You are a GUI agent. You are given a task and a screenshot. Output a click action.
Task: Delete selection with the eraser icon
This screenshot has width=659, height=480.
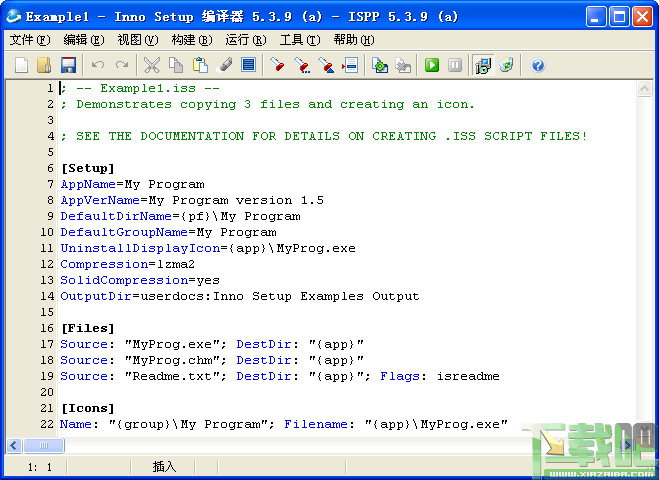[x=225, y=65]
